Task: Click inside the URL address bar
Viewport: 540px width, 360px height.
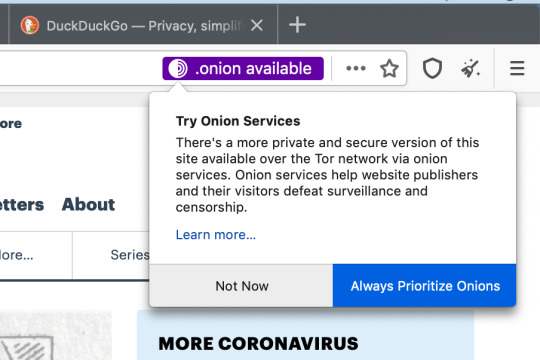Action: point(79,68)
